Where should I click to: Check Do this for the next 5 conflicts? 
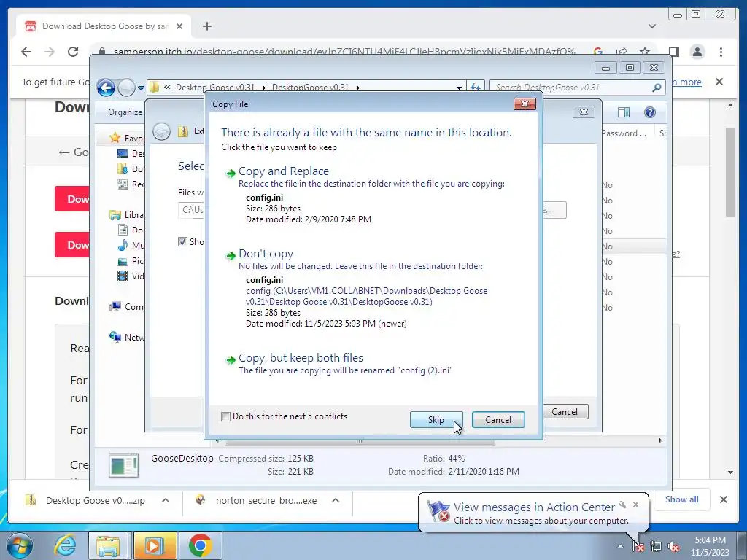(226, 416)
